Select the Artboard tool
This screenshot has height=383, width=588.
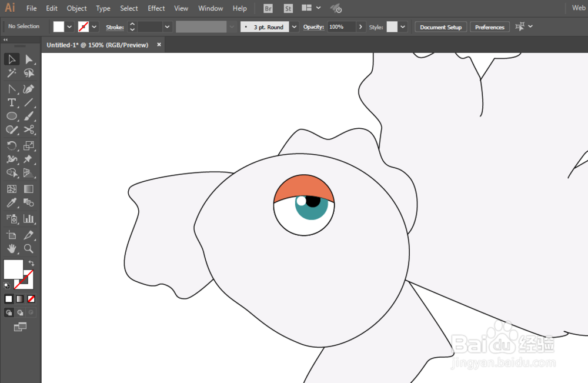[12, 235]
